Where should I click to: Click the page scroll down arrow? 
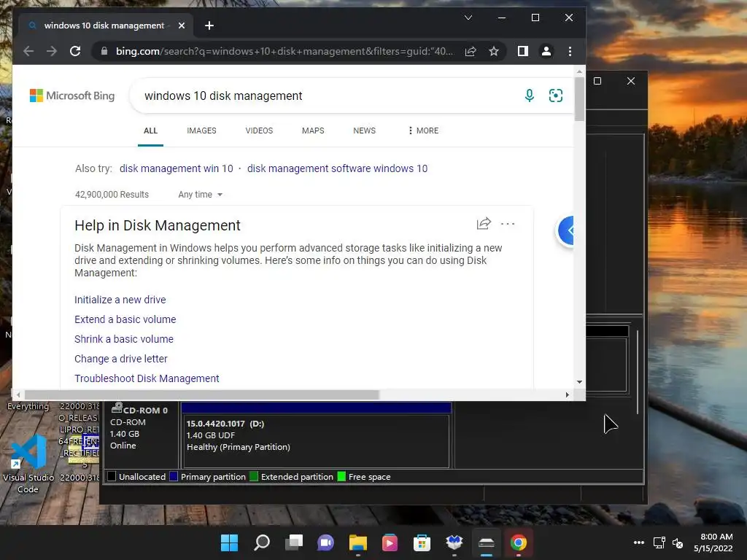(579, 382)
